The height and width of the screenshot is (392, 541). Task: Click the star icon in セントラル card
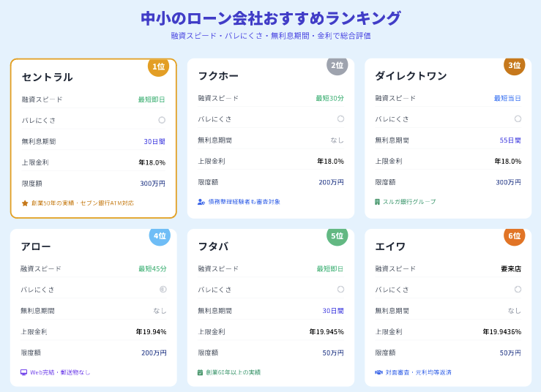click(x=25, y=203)
